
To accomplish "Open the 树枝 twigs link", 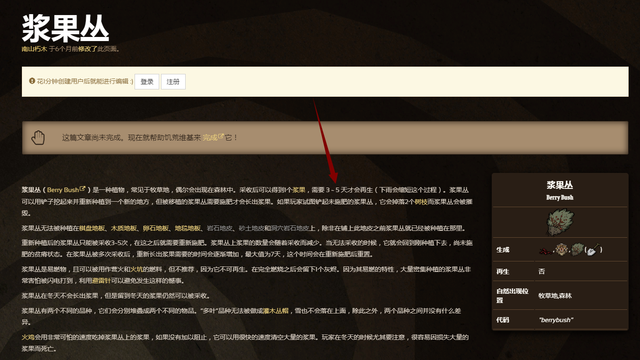I will coord(421,201).
